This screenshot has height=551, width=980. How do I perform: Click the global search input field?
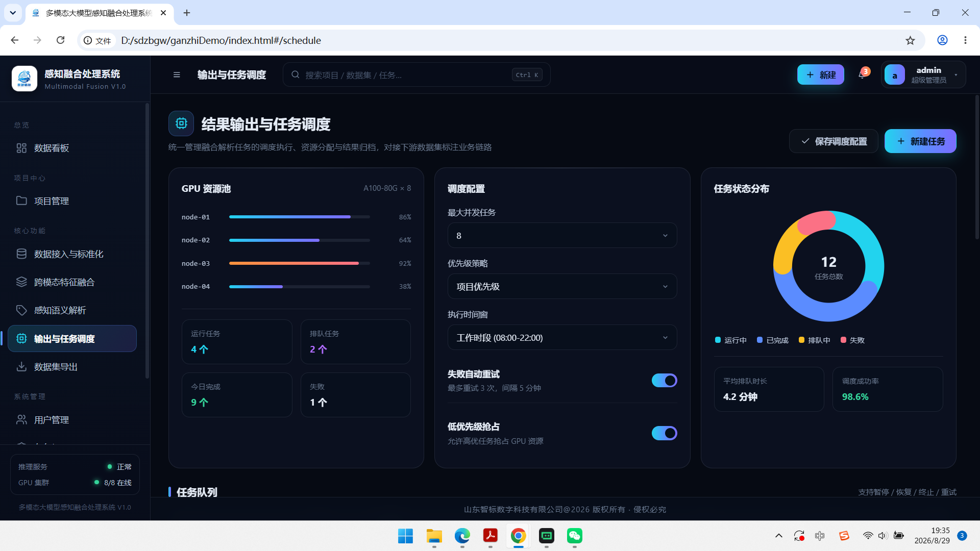point(416,75)
